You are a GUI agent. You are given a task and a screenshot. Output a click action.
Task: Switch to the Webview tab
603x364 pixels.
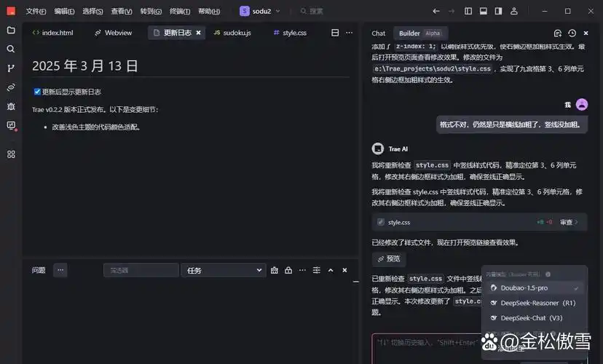tap(114, 33)
